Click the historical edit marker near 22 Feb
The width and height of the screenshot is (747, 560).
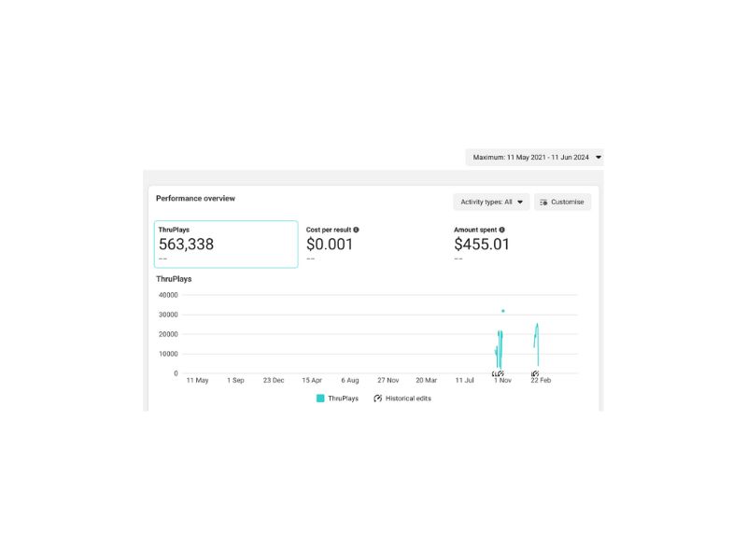click(535, 374)
